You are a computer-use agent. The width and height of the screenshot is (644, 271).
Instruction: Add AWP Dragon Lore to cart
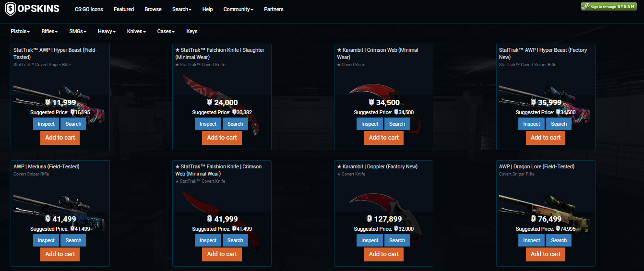545,254
